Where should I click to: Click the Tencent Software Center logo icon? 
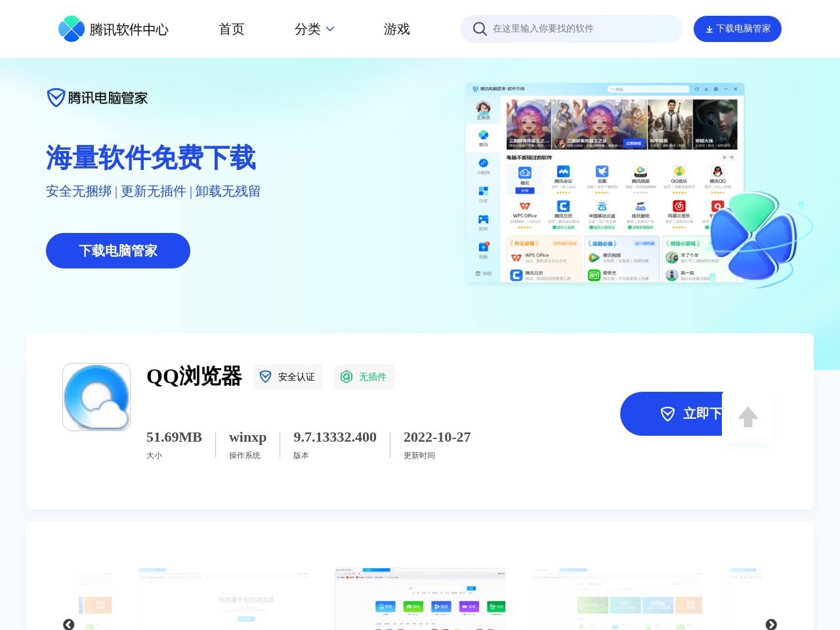click(72, 29)
